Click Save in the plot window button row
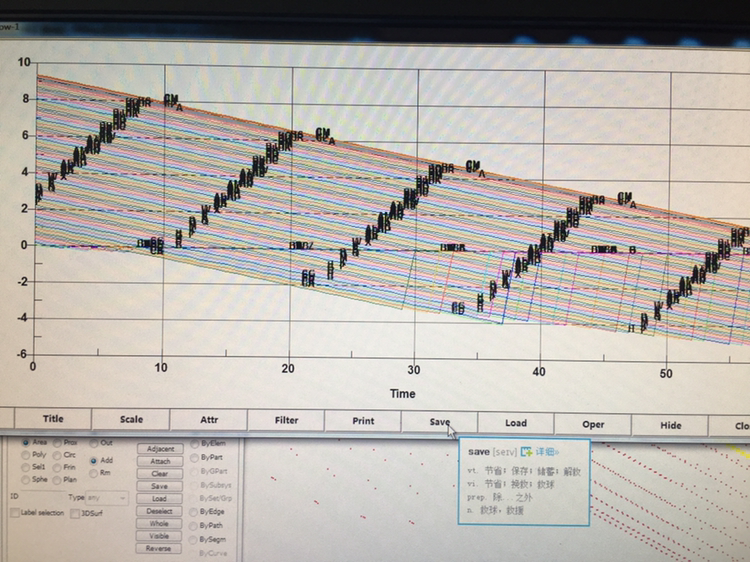 440,422
